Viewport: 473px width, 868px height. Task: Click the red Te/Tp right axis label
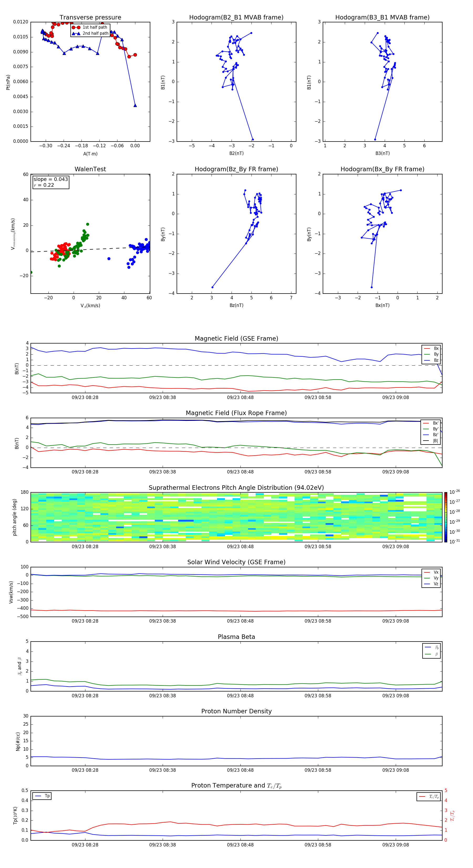click(x=453, y=815)
